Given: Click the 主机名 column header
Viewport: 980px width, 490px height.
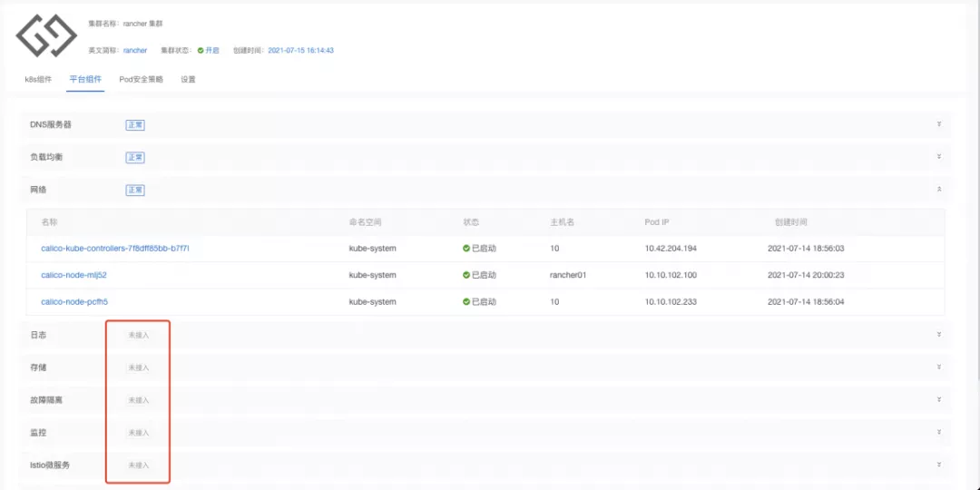Looking at the screenshot, I should [x=562, y=222].
